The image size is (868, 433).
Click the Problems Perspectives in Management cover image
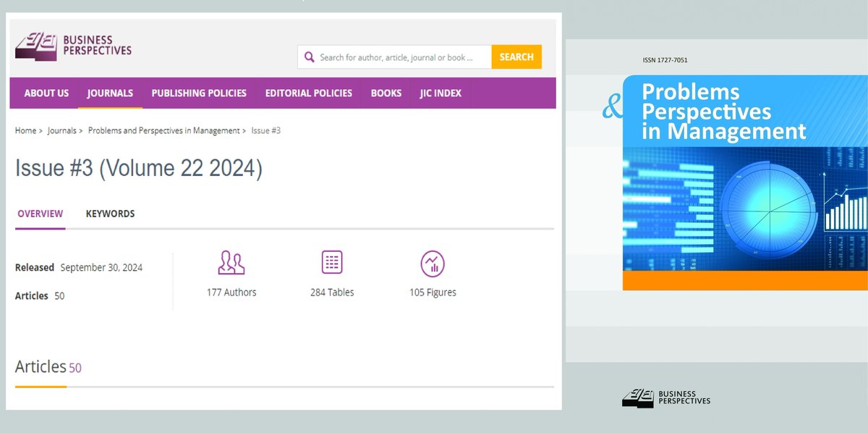coord(745,182)
